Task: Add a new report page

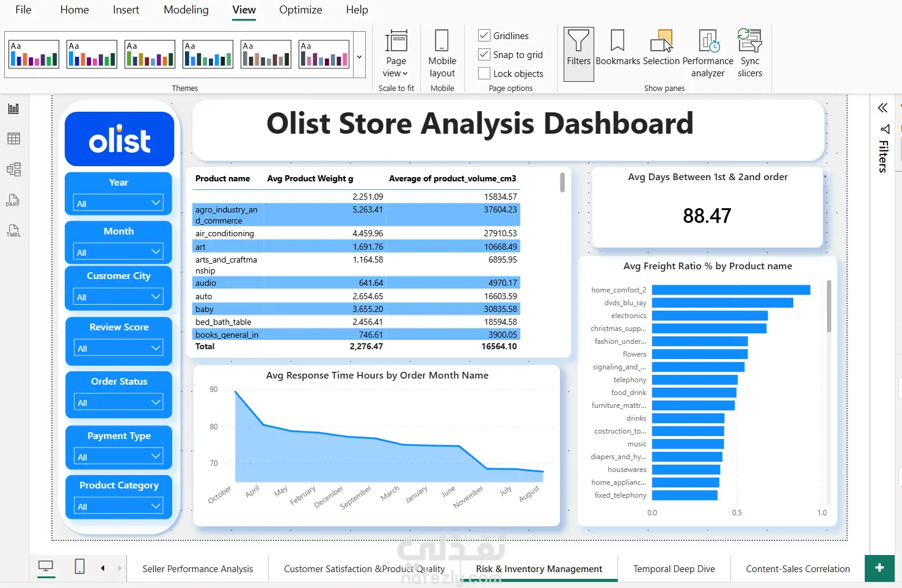Action: [879, 568]
